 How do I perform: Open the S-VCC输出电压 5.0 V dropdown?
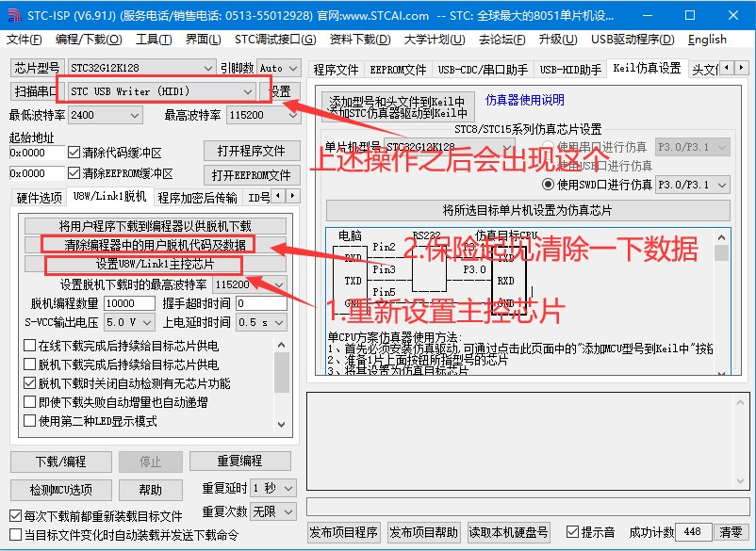129,322
